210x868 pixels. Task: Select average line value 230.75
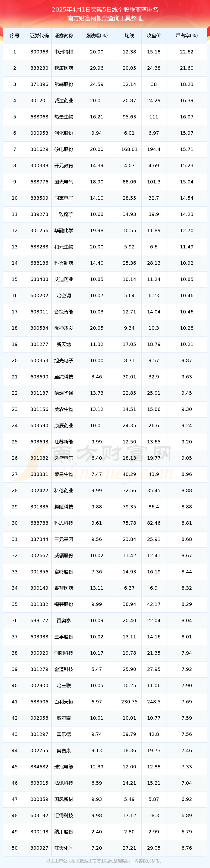[129, 702]
